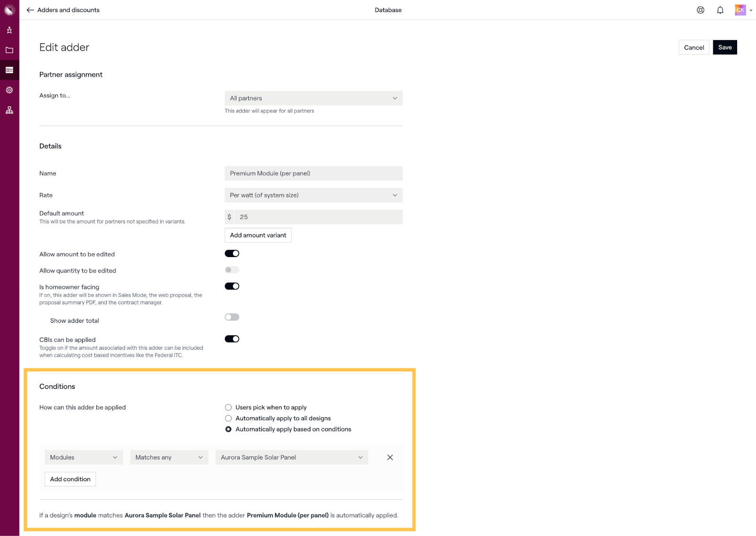Toggle Allow amount to be edited
The image size is (756, 536).
point(232,254)
